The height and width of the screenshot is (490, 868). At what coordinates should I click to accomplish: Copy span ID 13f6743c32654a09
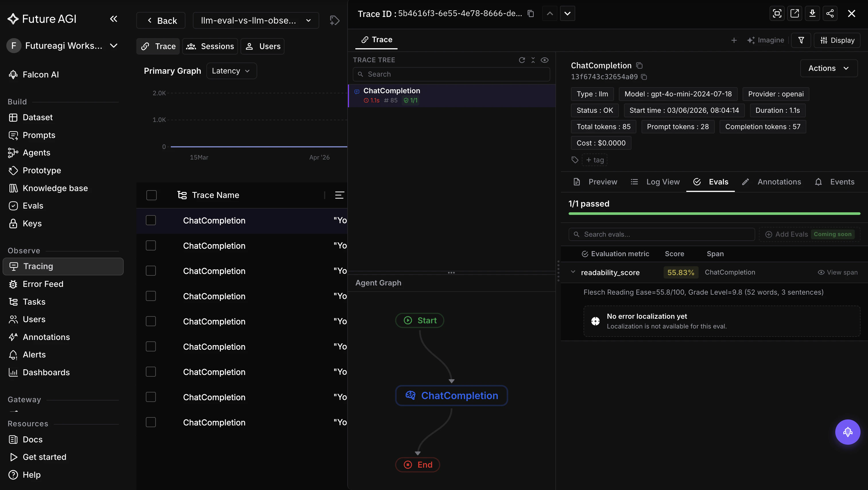[x=644, y=77]
